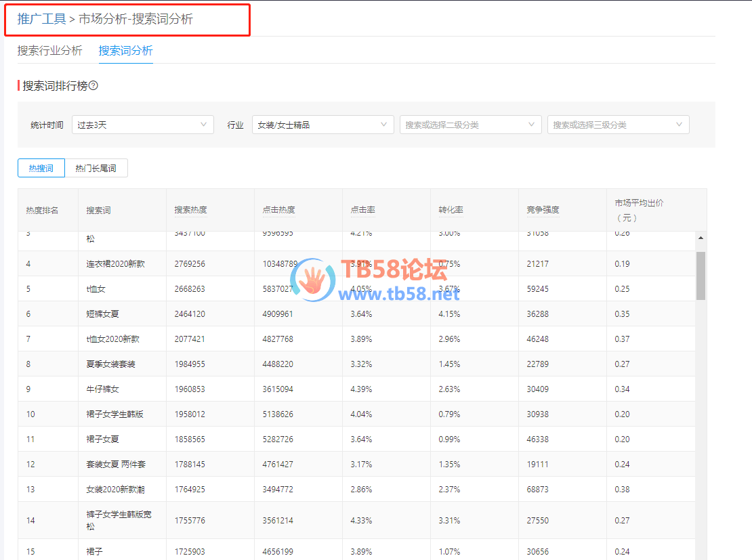Click the search term 连衣裙2020新款
This screenshot has height=560, width=752.
[x=116, y=264]
